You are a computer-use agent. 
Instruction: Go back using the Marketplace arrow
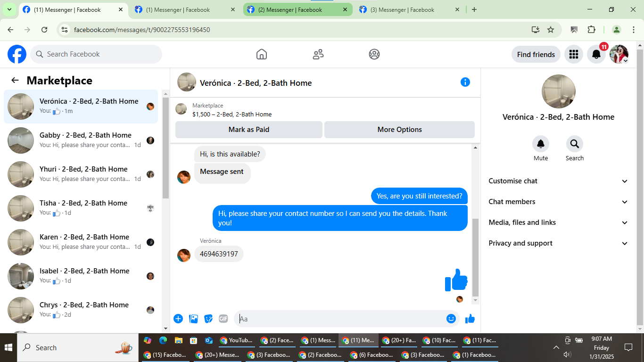15,80
